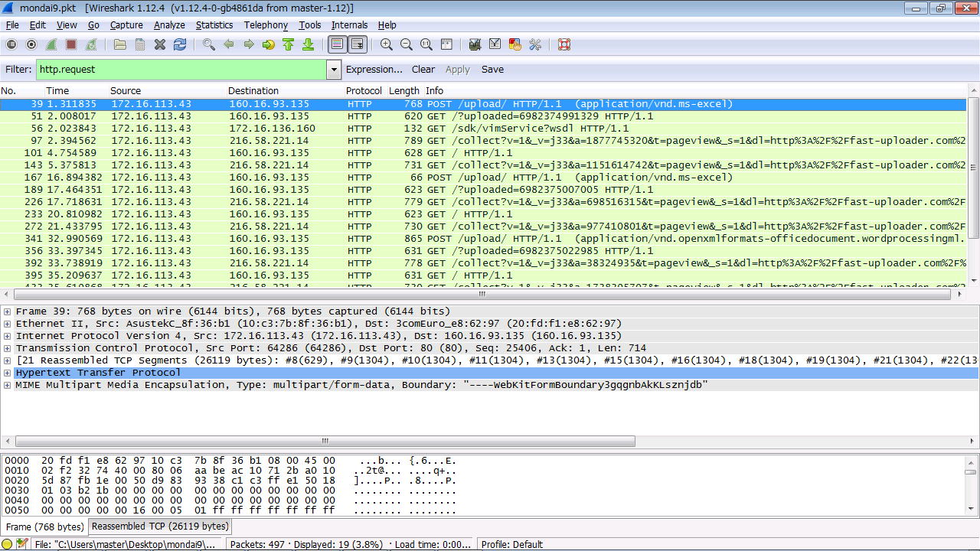The height and width of the screenshot is (551, 980).
Task: Expand the Ethernet II node
Action: [8, 324]
